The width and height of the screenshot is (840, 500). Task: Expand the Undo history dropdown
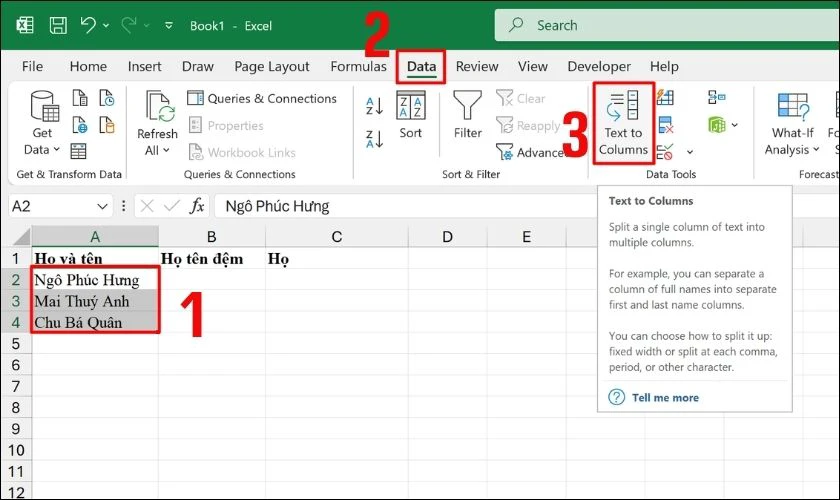(106, 25)
